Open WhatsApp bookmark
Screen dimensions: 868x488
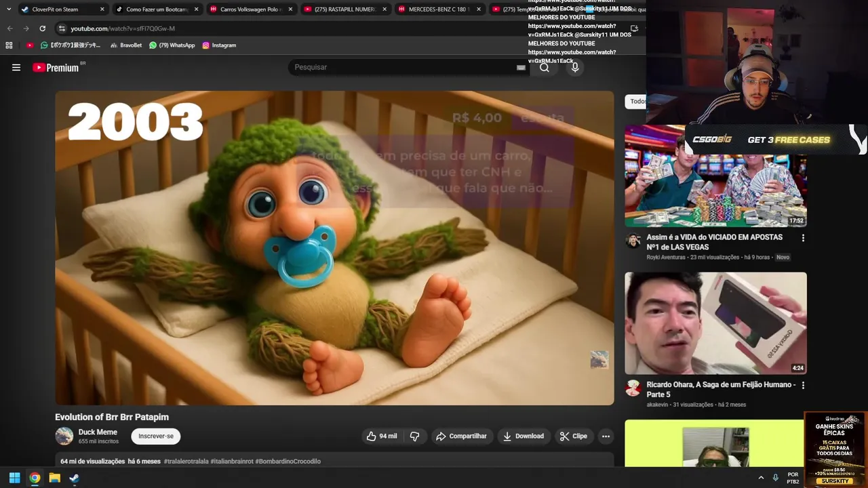pos(172,45)
